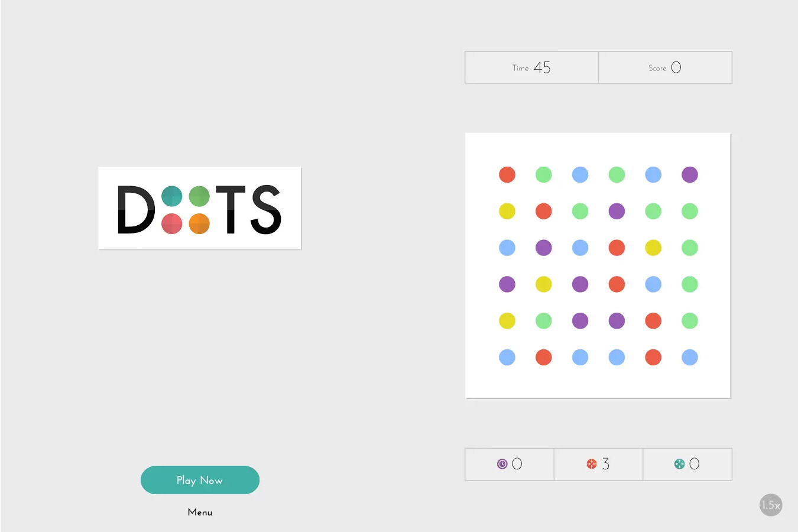Pick the purple dot in the second row

click(x=617, y=211)
